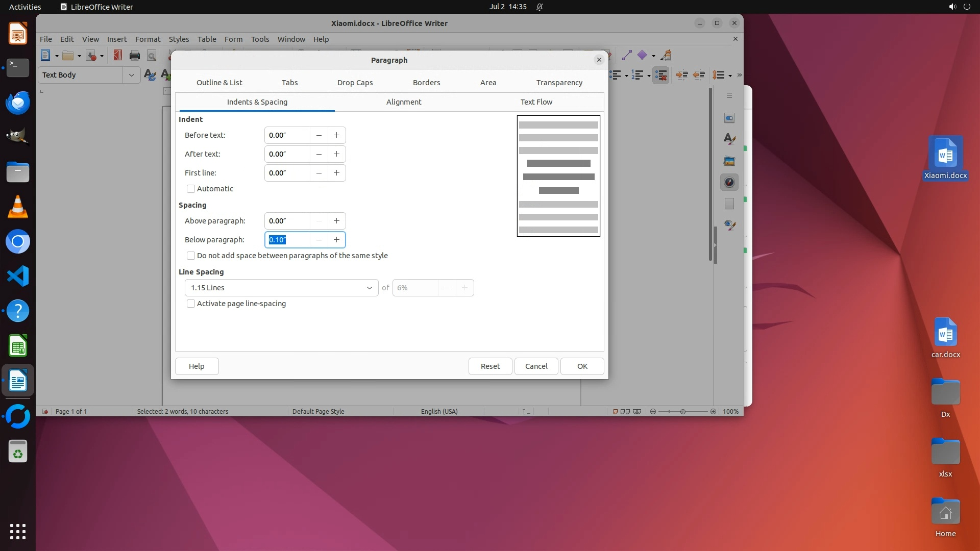Open the sidebar Navigator deck
Image resolution: width=980 pixels, height=551 pixels.
729,182
